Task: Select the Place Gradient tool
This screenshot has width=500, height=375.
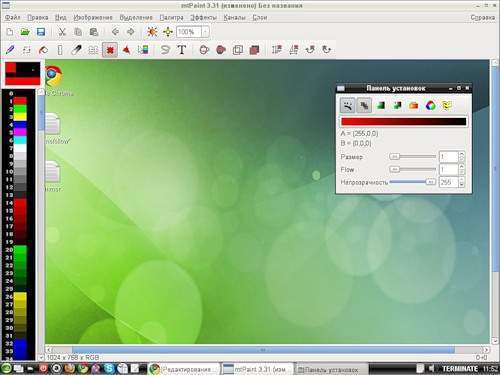Action: click(x=143, y=50)
